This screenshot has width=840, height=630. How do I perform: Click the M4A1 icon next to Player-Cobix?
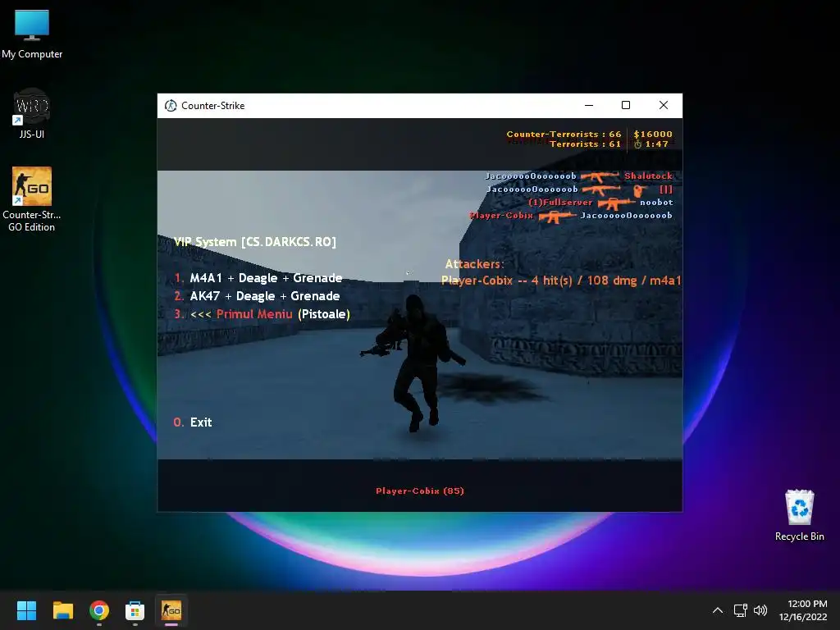point(557,217)
